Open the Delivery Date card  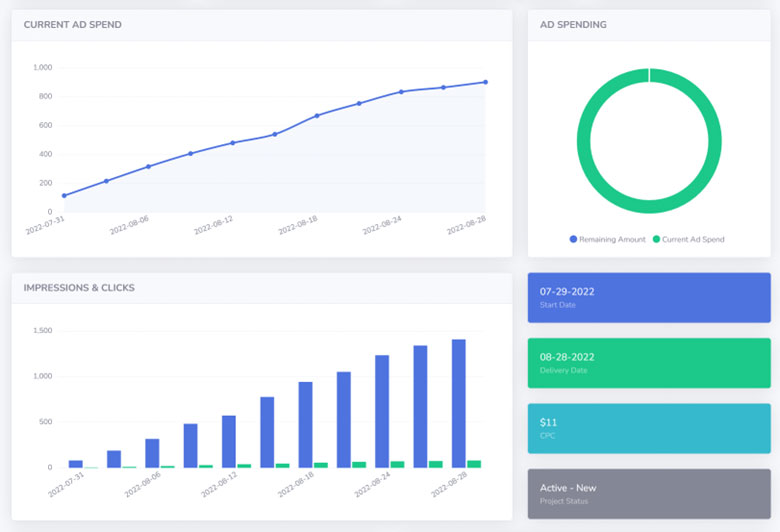(649, 362)
